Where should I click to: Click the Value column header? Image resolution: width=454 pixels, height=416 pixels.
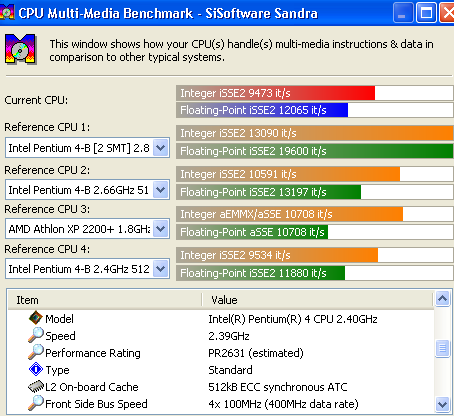317,300
